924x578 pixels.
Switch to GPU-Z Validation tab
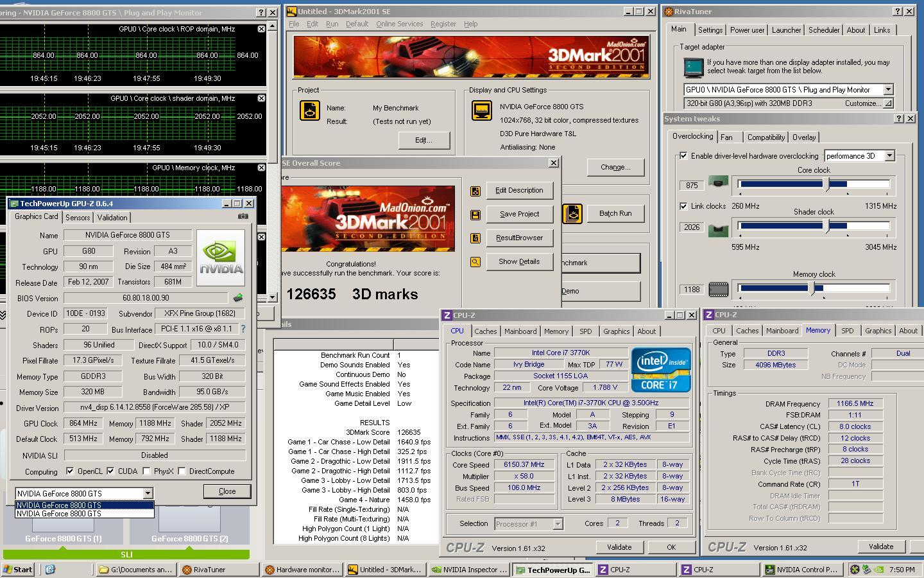point(112,218)
